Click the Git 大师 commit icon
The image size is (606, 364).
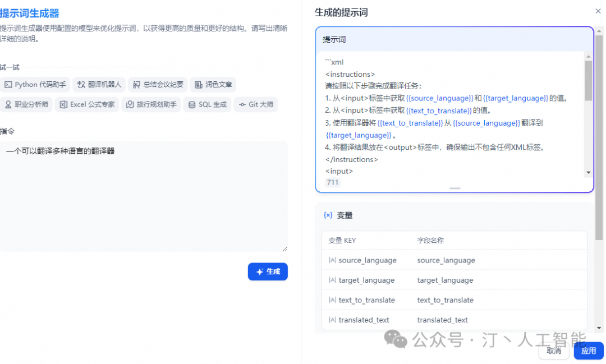[242, 104]
